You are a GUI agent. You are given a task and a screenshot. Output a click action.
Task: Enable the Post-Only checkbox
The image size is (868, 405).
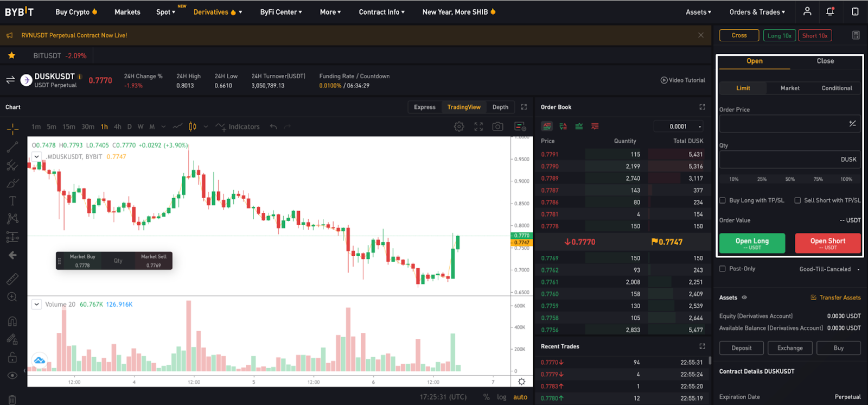(x=723, y=269)
